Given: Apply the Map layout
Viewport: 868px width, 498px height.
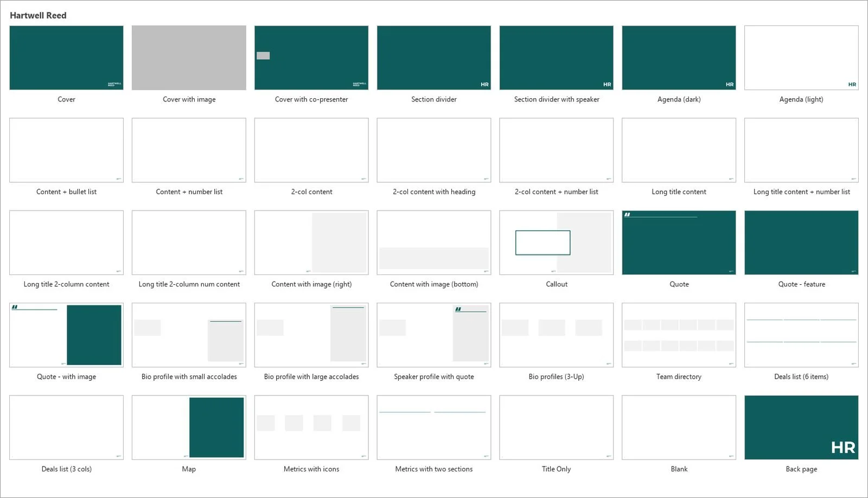Looking at the screenshot, I should 189,427.
